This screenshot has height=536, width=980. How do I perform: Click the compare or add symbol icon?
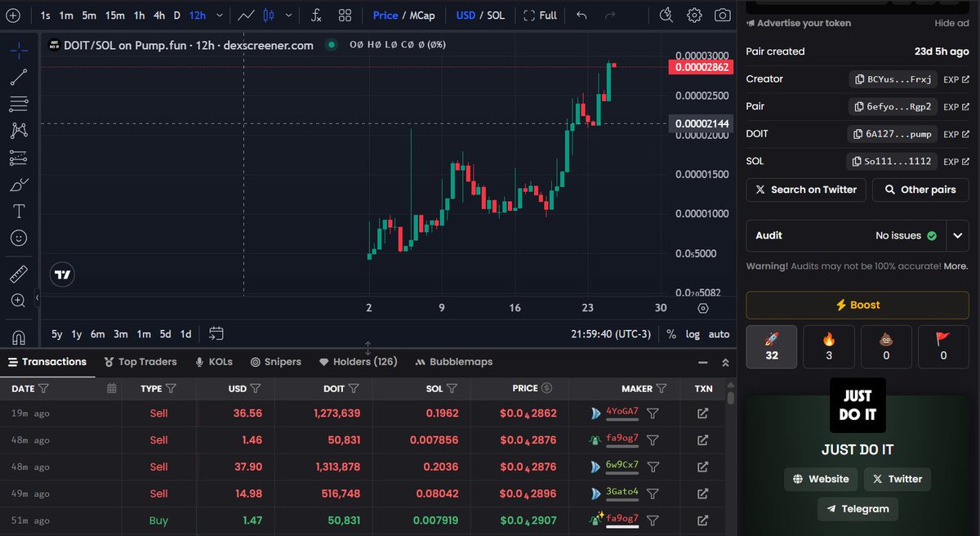click(13, 16)
